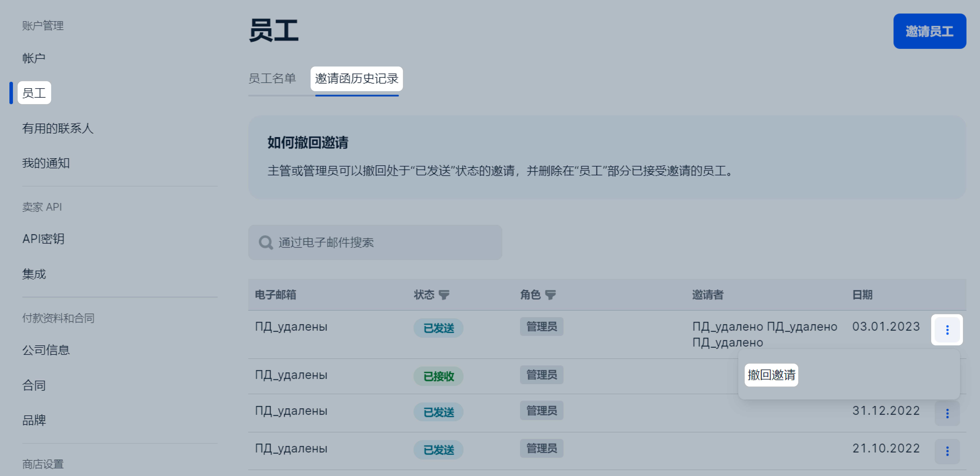Image resolution: width=980 pixels, height=476 pixels.
Task: Click the date 21.10.2022
Action: pos(886,448)
